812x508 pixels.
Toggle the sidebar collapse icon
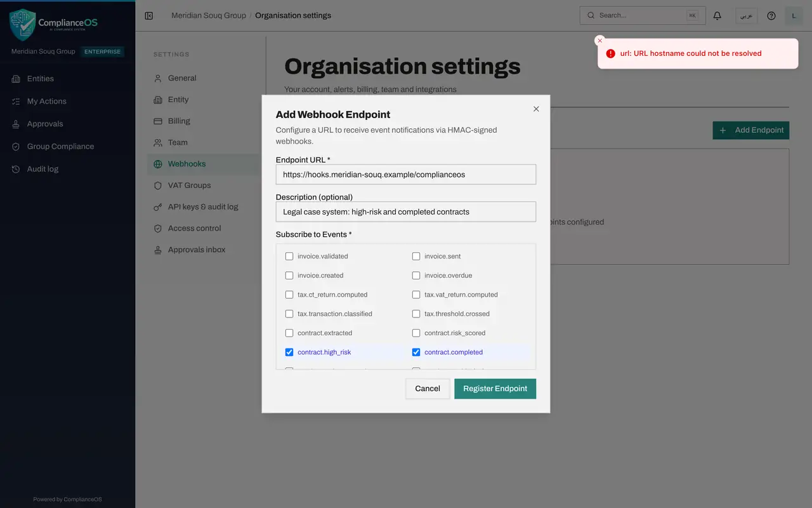[149, 15]
